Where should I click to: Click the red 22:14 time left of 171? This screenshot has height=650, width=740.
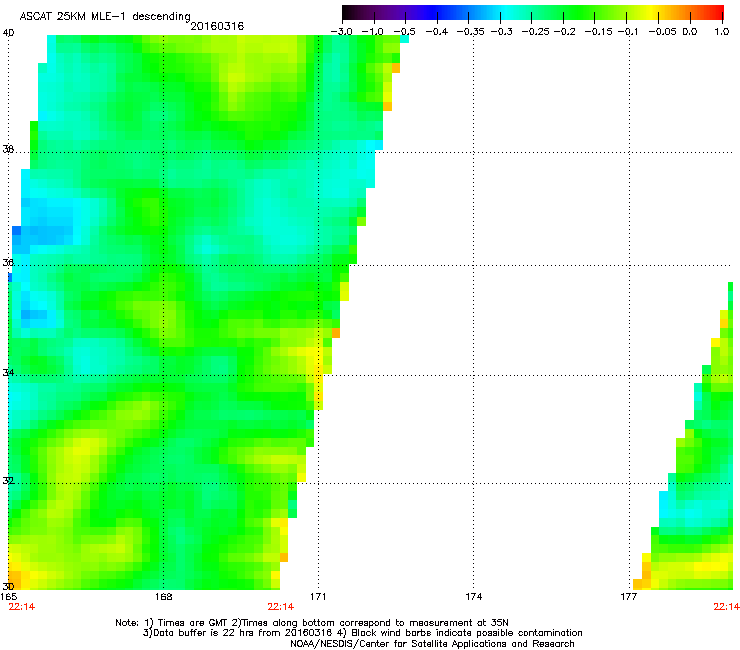281,607
